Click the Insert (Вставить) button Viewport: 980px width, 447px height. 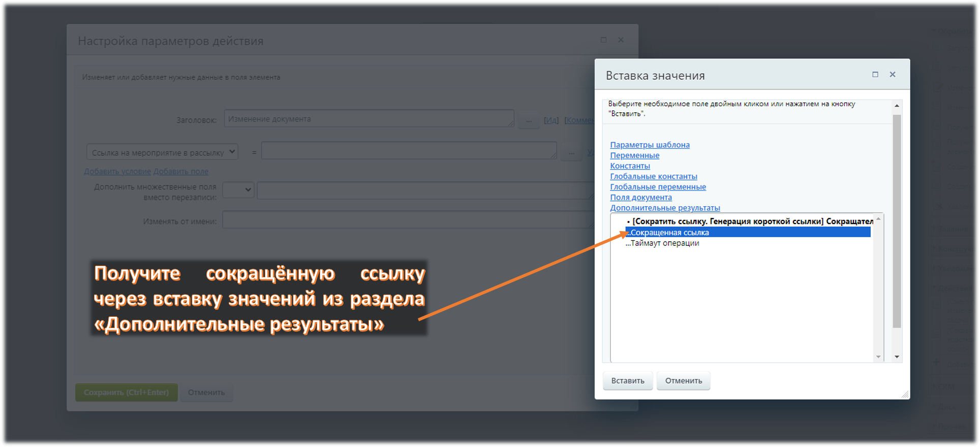pyautogui.click(x=627, y=380)
